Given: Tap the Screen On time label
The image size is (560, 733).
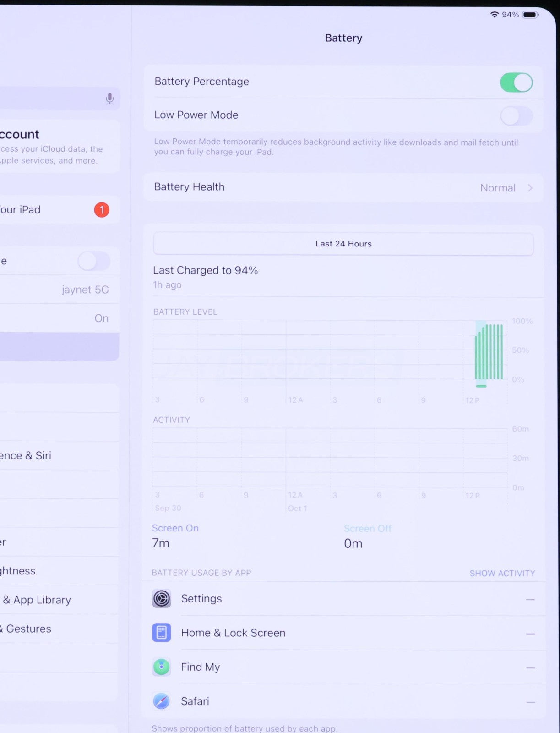Looking at the screenshot, I should click(175, 528).
